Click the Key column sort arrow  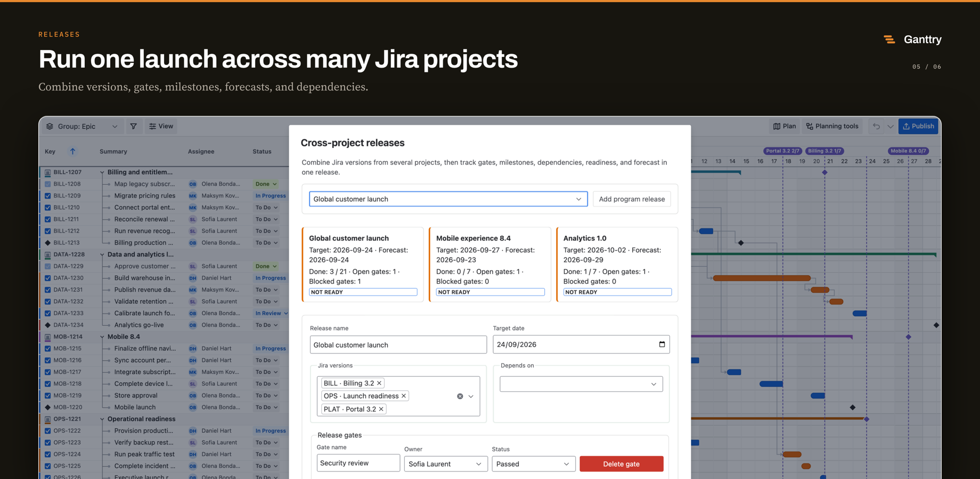(72, 151)
